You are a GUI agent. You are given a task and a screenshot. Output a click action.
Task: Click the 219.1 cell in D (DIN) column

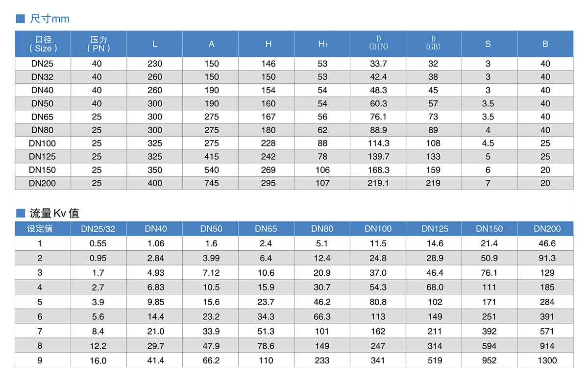pyautogui.click(x=378, y=183)
